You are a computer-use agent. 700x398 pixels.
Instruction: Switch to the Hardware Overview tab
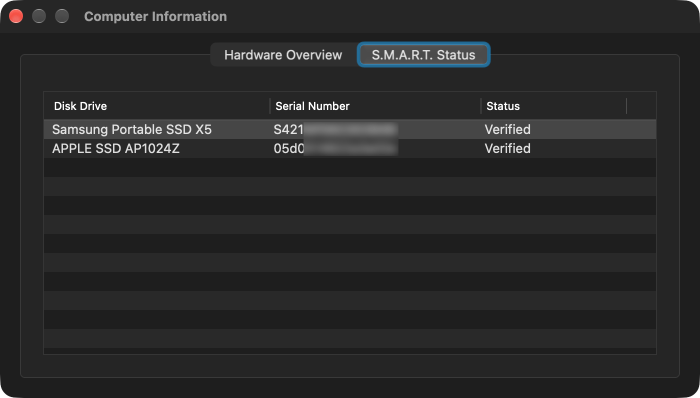point(283,55)
